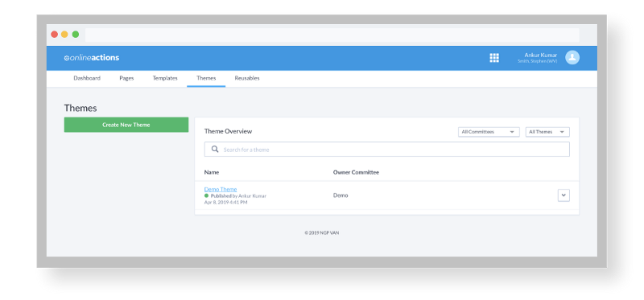This screenshot has height=300, width=644.
Task: Open the apps grid icon
Action: coord(494,58)
